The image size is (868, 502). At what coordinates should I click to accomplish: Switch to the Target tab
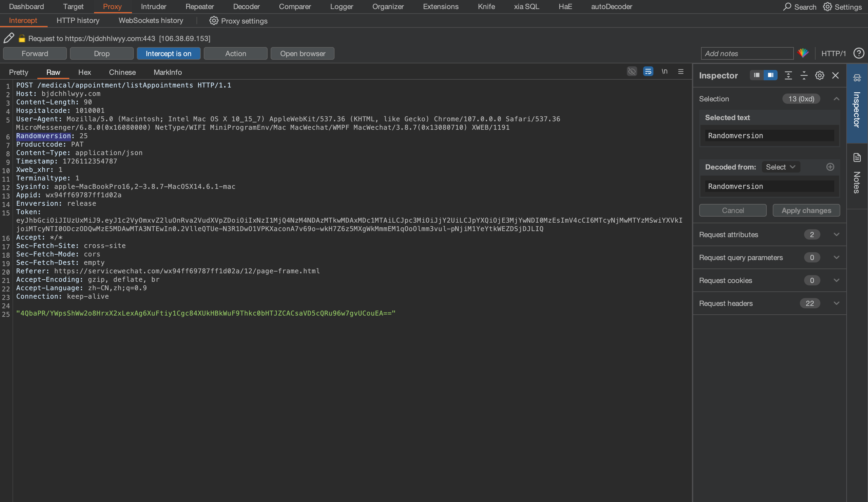tap(73, 7)
